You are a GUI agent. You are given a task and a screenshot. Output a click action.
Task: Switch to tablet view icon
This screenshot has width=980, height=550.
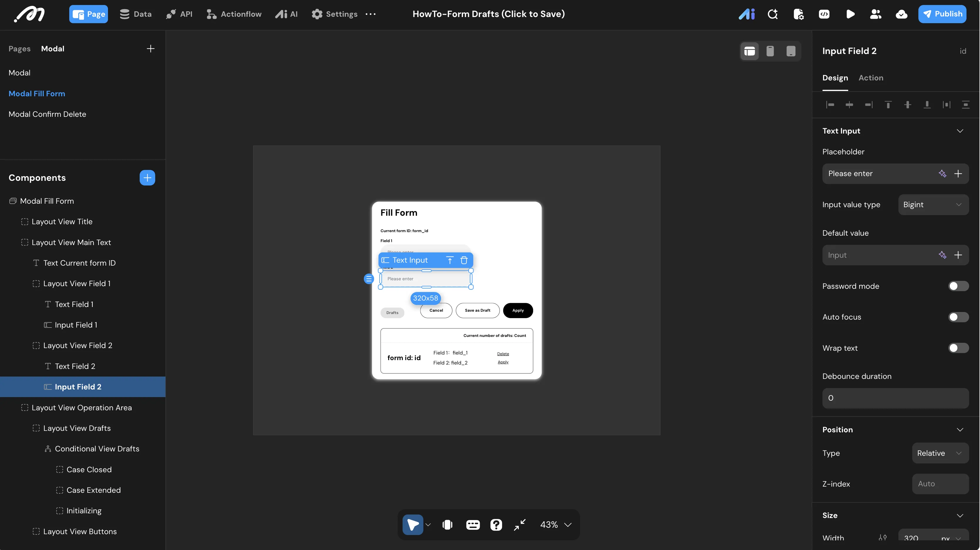[791, 51]
